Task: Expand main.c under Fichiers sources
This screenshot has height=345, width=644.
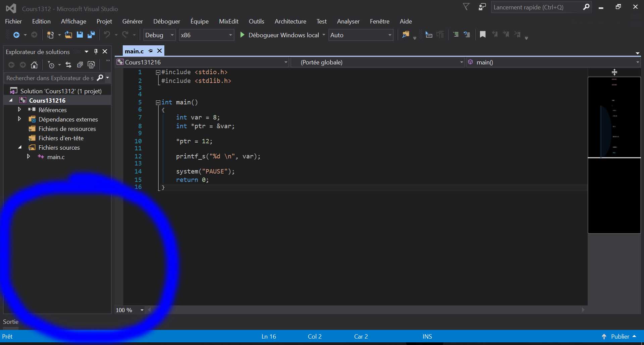Action: [29, 157]
